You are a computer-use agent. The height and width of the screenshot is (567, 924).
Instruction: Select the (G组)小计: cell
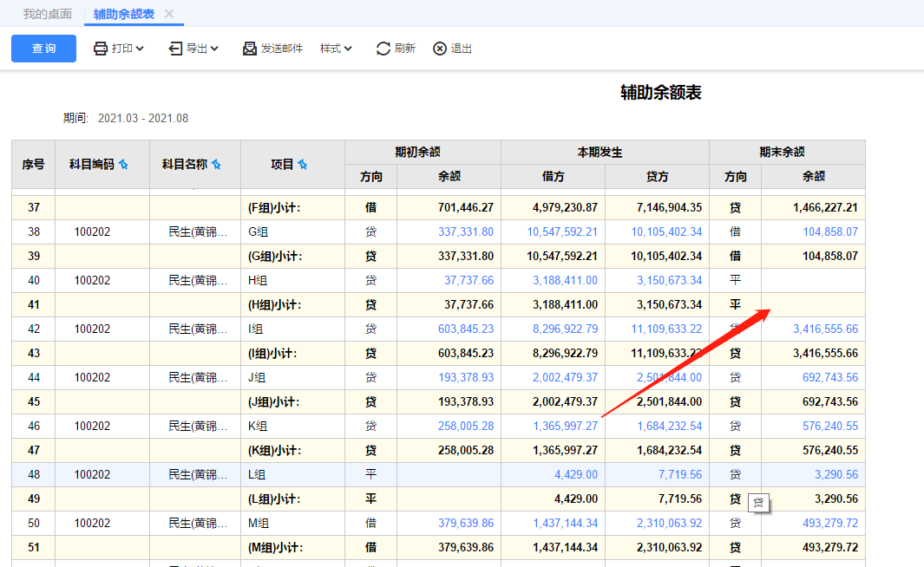(292, 256)
